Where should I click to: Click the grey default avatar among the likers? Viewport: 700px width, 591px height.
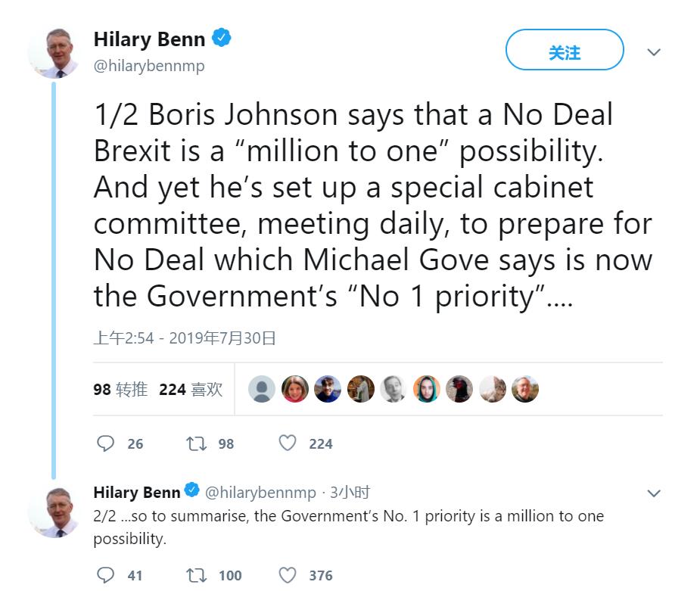[x=262, y=389]
